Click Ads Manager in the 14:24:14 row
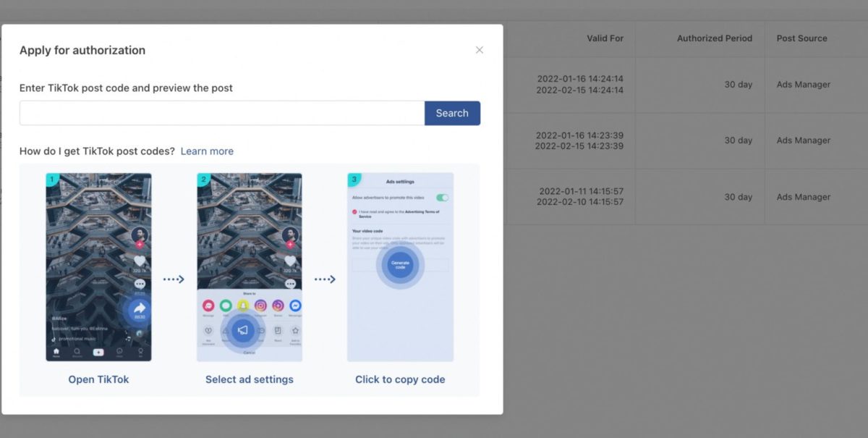 804,85
